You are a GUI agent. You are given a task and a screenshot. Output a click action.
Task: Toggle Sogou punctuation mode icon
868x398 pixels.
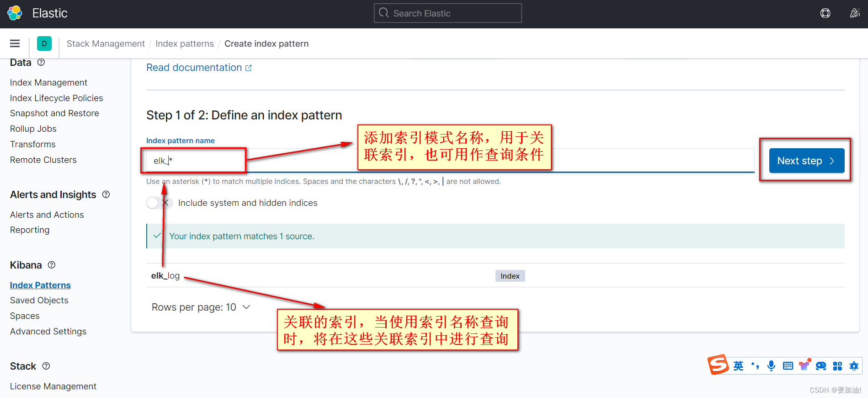pos(755,366)
